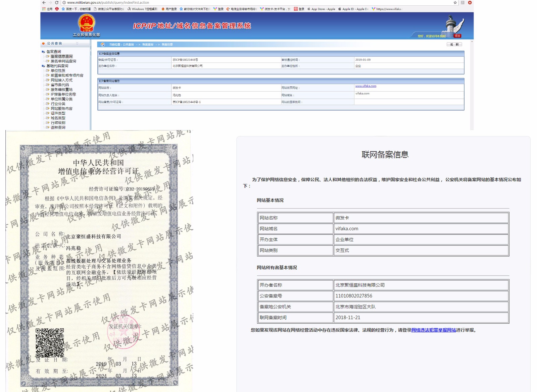
Task: Follow the 网络违法犯罪举报网站 link
Action: click(433, 330)
